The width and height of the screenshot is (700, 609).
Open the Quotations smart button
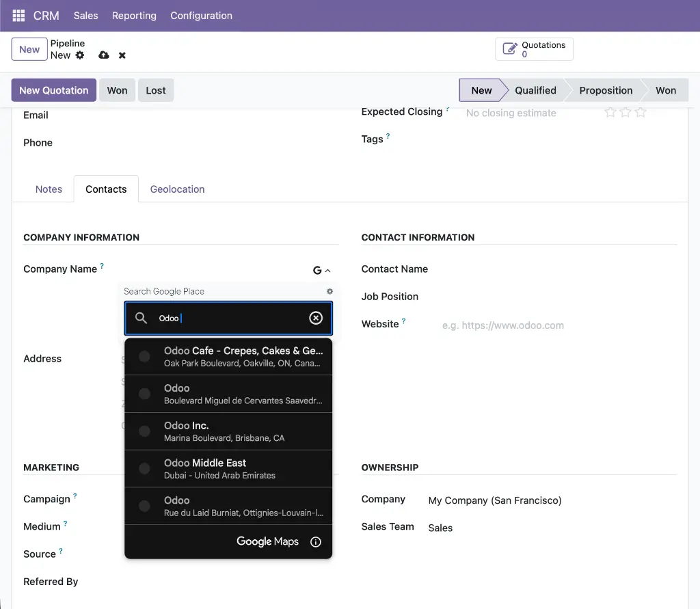(x=534, y=49)
